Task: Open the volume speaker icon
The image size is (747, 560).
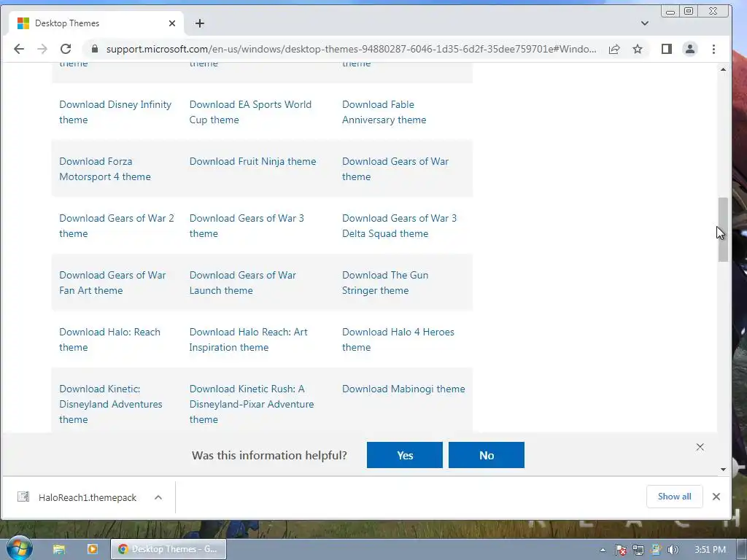Action: click(x=673, y=550)
